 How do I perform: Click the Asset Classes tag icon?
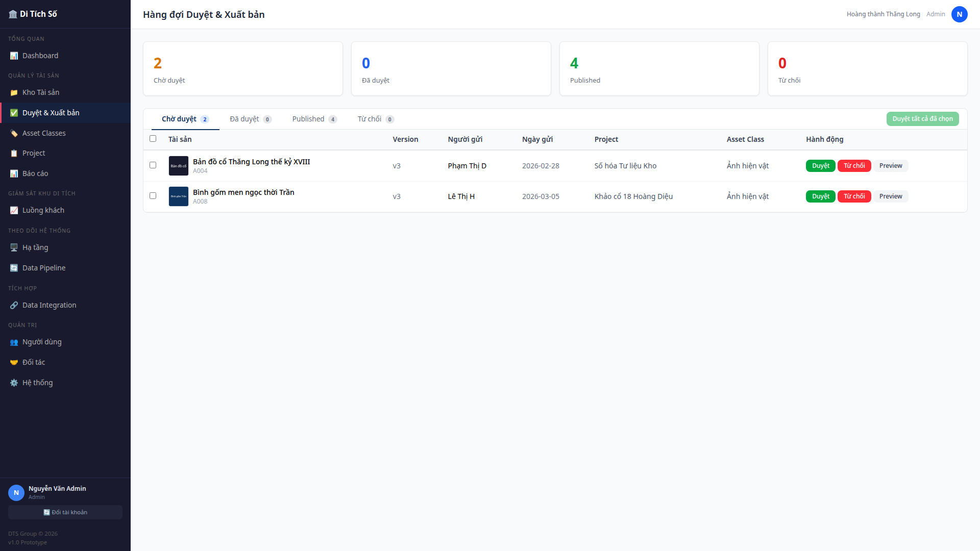coord(14,133)
